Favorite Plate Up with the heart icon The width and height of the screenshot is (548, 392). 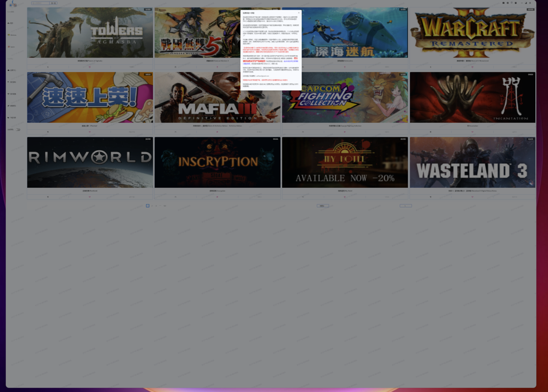90,132
